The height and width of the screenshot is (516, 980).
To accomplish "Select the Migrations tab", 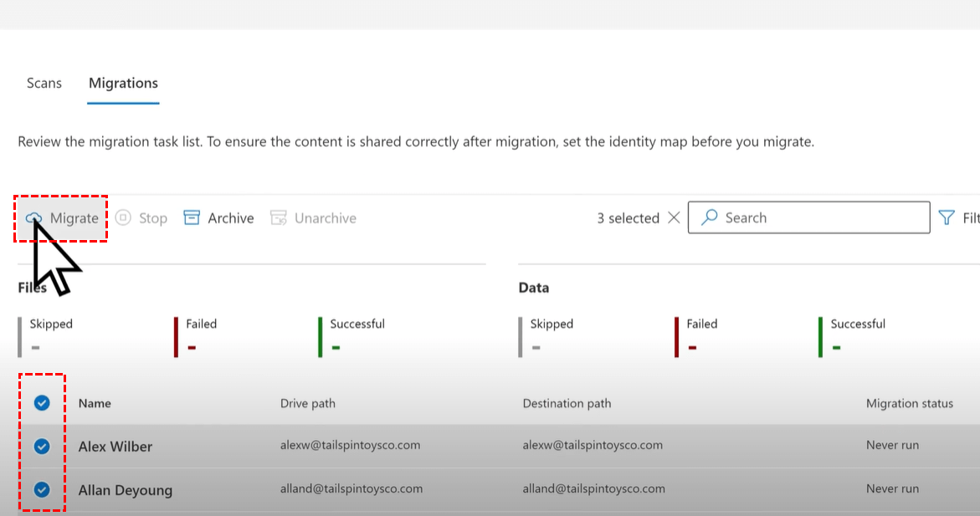I will point(123,83).
